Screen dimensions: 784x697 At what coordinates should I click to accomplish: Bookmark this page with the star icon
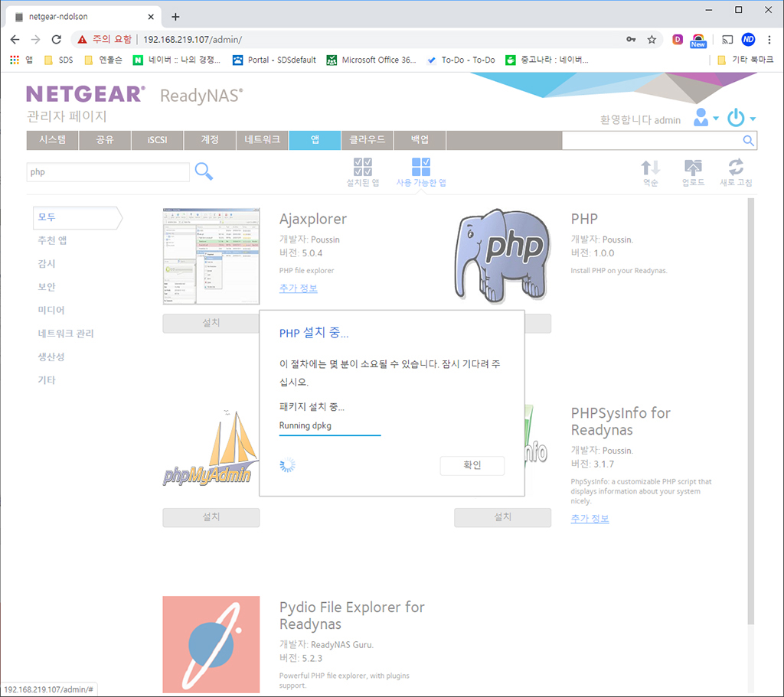pyautogui.click(x=652, y=40)
